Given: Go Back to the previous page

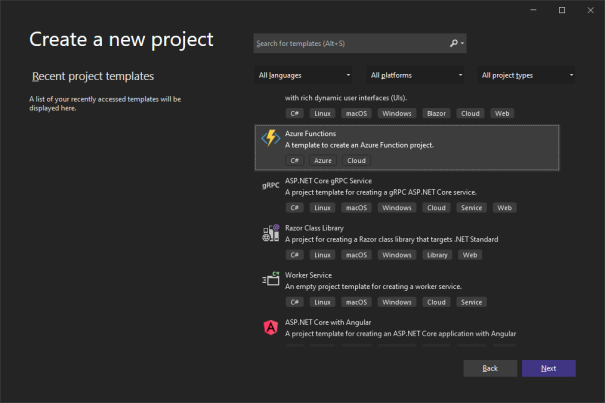Looking at the screenshot, I should click(x=490, y=368).
